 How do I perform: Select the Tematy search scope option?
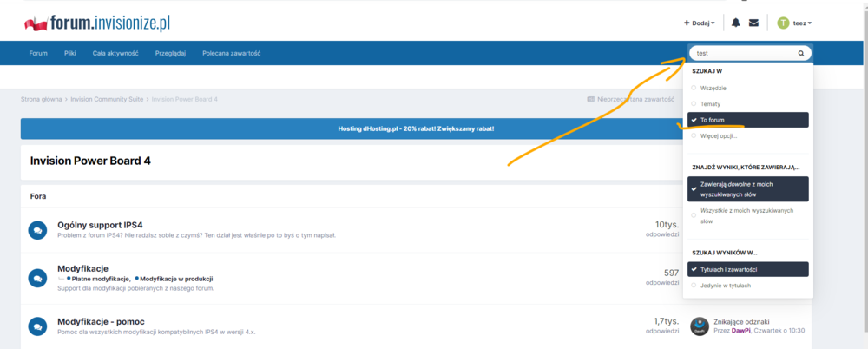click(712, 103)
